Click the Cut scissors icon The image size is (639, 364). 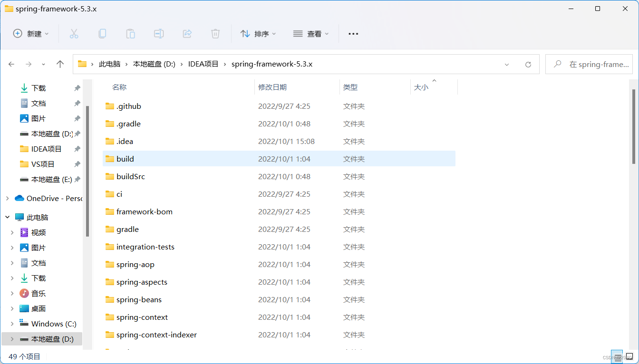pos(74,34)
